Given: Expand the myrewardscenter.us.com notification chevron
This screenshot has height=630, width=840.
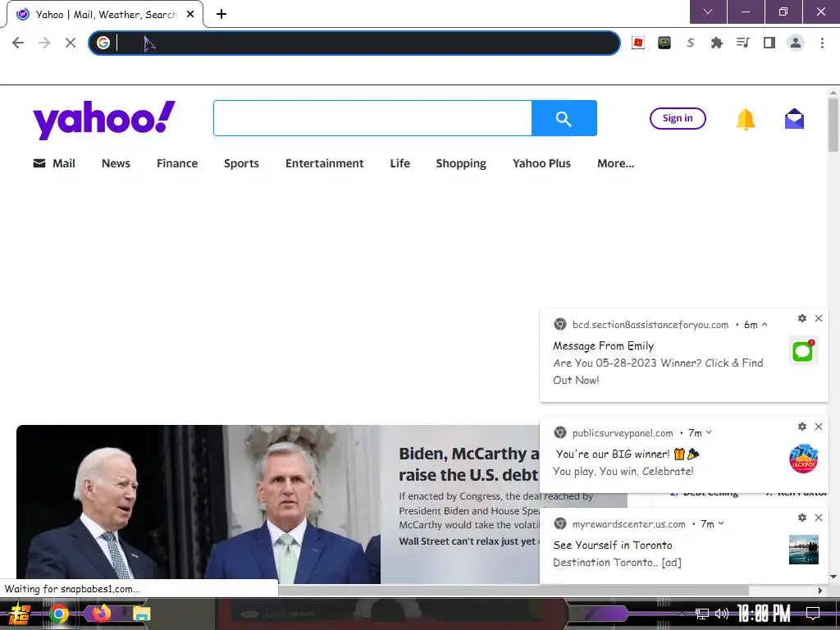Looking at the screenshot, I should [x=721, y=523].
